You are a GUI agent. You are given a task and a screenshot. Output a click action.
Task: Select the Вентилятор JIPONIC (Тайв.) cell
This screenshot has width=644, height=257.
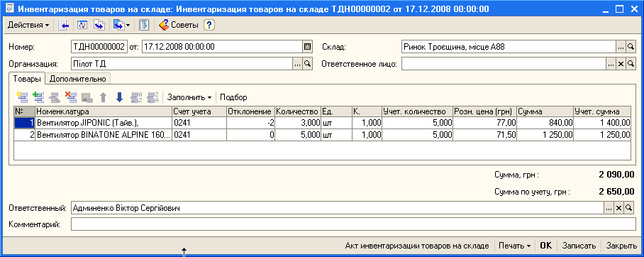[104, 123]
